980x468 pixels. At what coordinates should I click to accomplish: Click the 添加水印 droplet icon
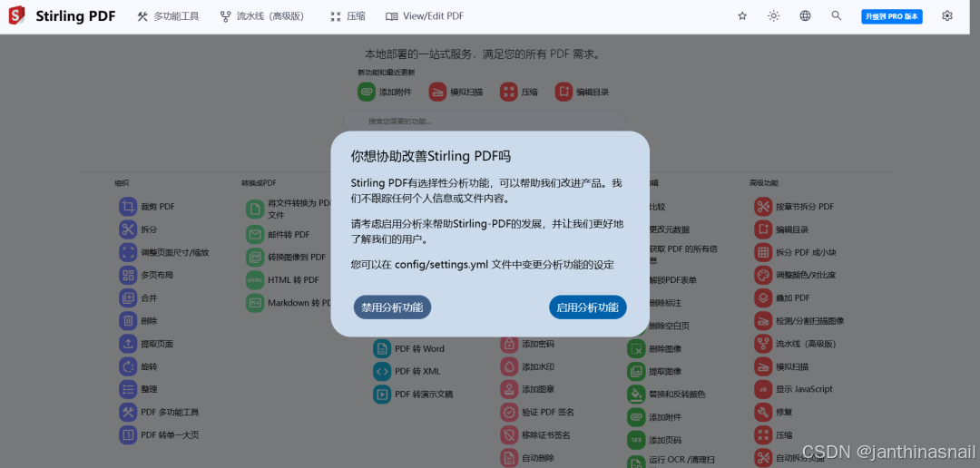coord(509,366)
